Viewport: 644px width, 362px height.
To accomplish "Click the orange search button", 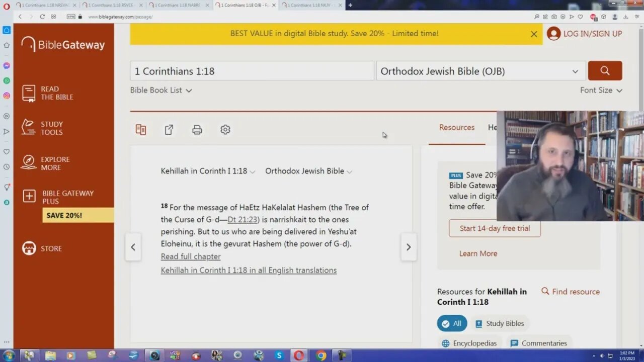I will 605,71.
